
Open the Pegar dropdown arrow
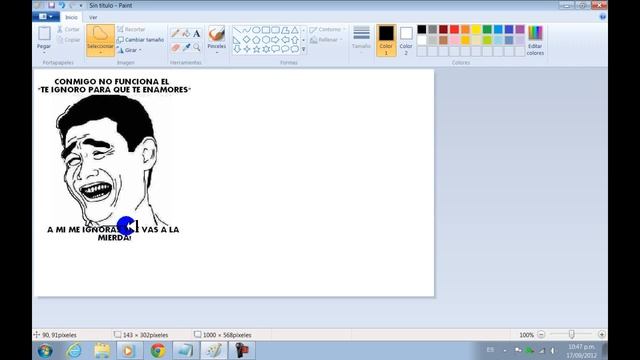click(x=44, y=53)
